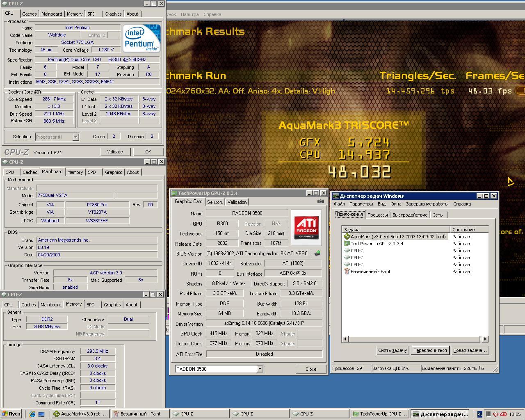Click the ATI Radeon logo in GPU-Z
Viewport: 525px width, 420px height.
(306, 228)
